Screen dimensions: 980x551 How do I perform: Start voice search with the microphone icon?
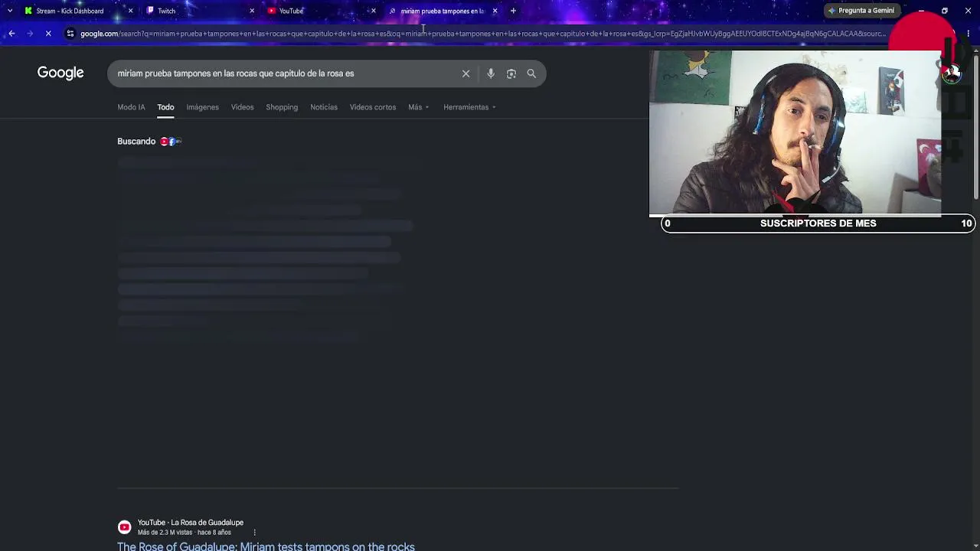tap(491, 73)
